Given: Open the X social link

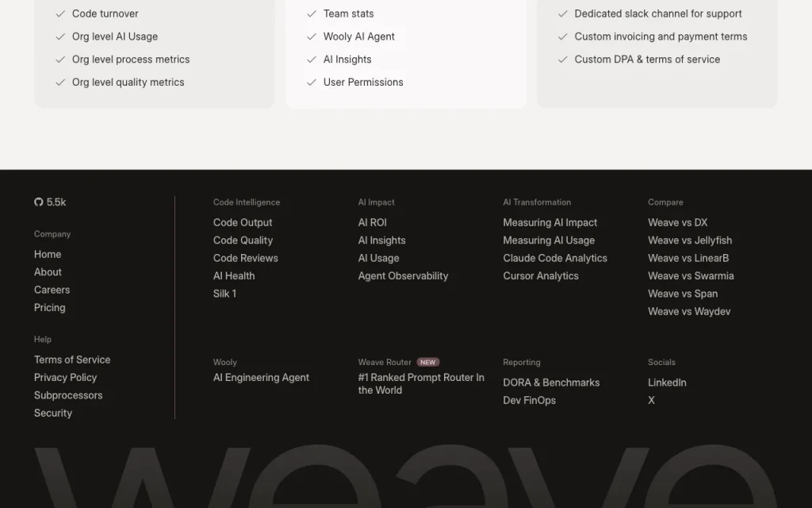Looking at the screenshot, I should click(x=652, y=400).
